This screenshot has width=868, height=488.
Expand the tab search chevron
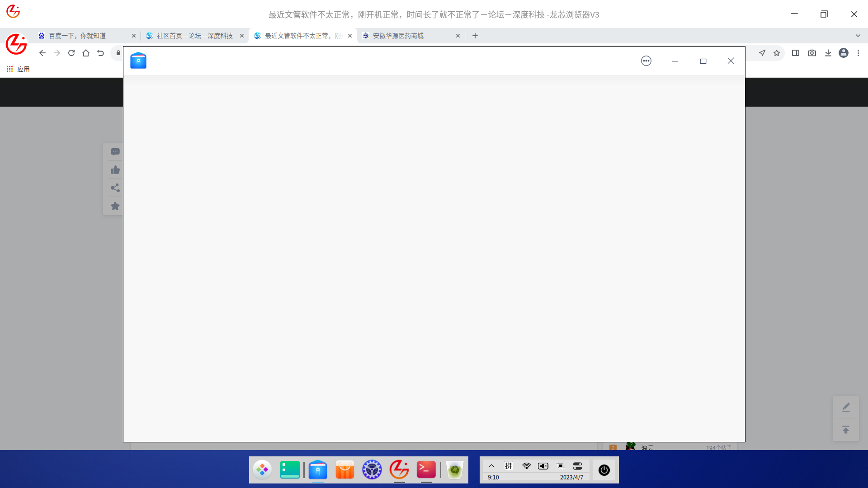(858, 36)
